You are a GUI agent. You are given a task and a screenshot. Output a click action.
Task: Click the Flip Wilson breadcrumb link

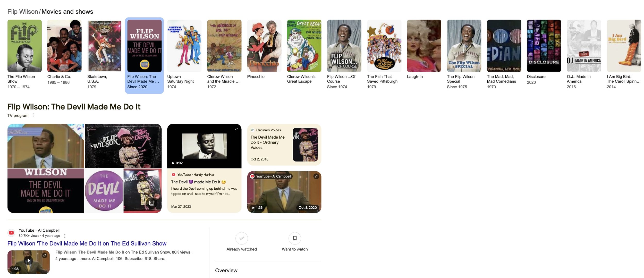click(x=23, y=12)
